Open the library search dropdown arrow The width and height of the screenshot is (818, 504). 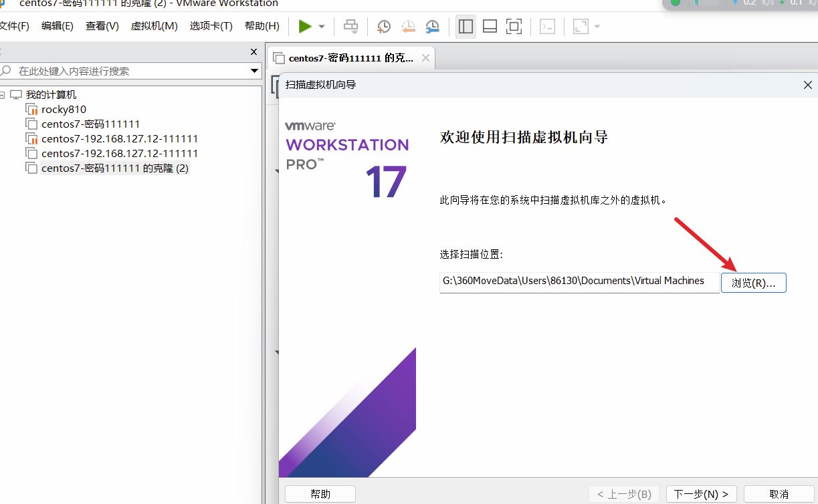[x=255, y=71]
